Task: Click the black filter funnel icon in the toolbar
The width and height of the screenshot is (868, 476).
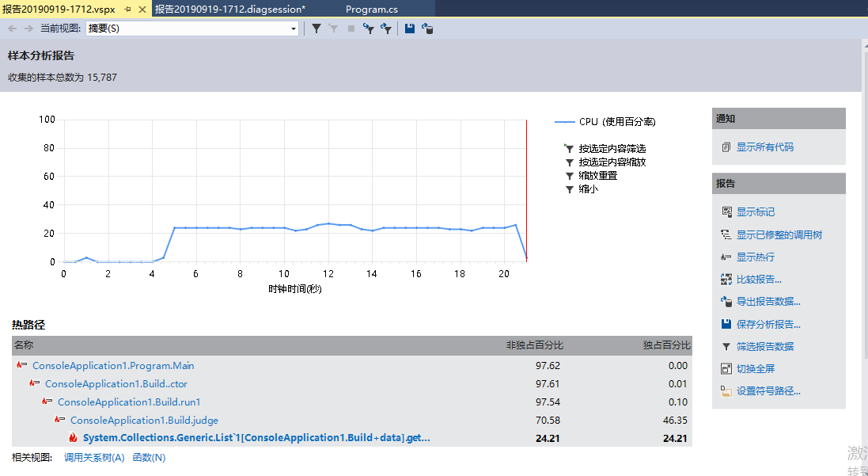Action: [316, 29]
